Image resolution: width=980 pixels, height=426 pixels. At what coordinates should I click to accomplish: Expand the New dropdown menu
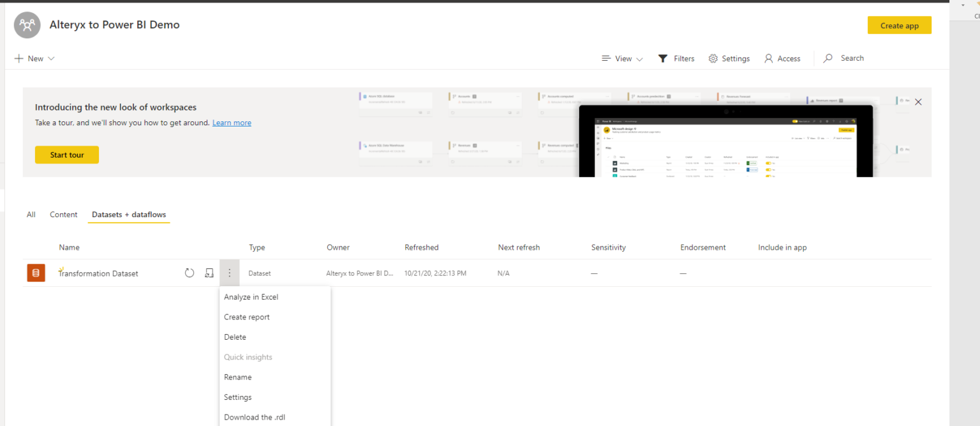click(34, 58)
